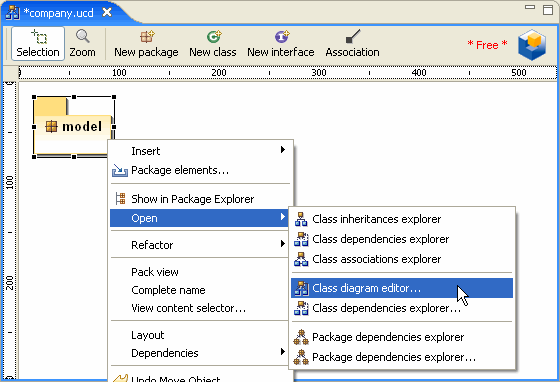Expand the Dependencies submenu
560x382 pixels.
pyautogui.click(x=201, y=353)
